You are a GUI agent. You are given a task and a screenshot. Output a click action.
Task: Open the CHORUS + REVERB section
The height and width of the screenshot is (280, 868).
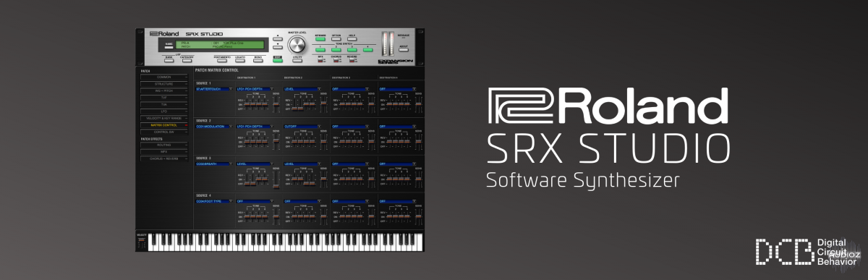(165, 158)
